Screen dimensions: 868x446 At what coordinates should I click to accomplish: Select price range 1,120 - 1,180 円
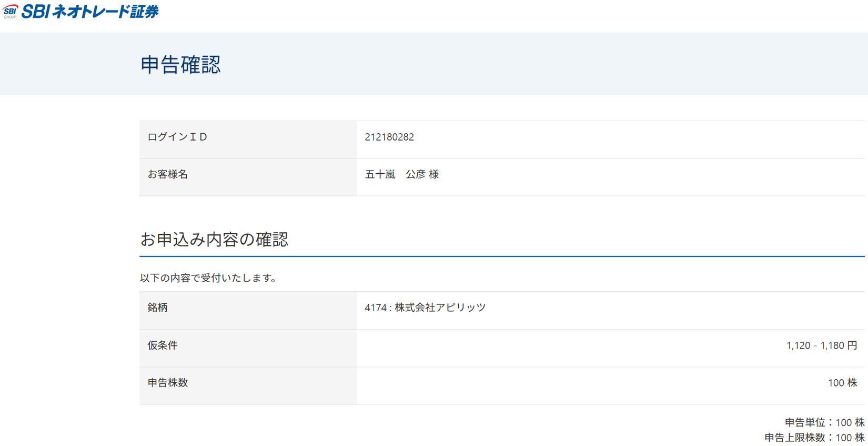(x=822, y=345)
